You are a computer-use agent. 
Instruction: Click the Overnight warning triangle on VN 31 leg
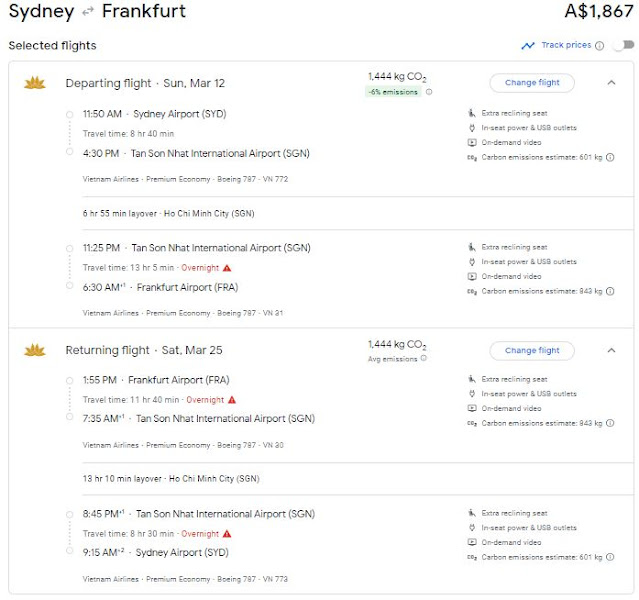pos(227,268)
